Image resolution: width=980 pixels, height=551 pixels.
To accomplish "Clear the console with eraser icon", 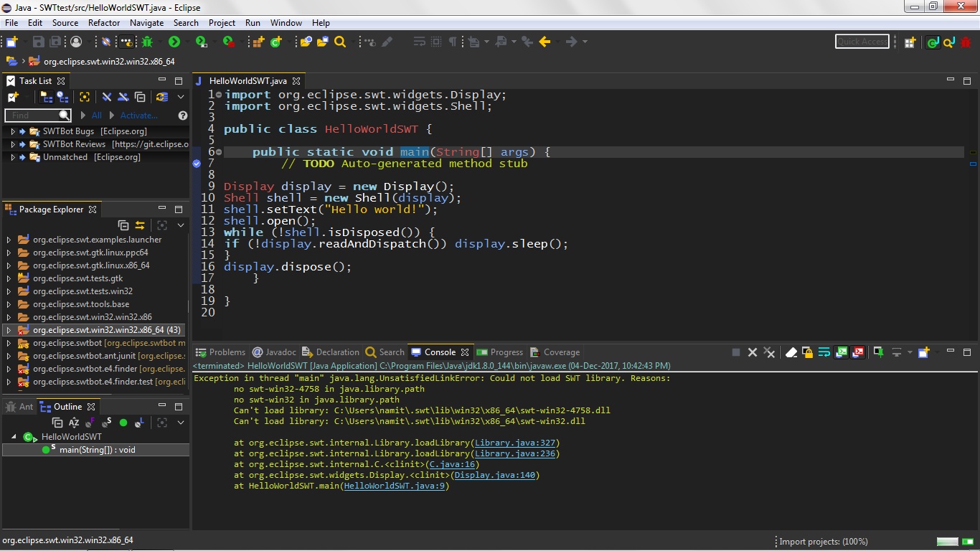I will coord(791,352).
